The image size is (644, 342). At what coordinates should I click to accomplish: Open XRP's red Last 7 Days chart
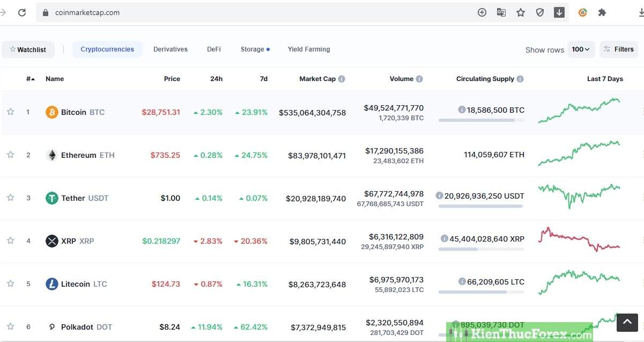pyautogui.click(x=579, y=239)
